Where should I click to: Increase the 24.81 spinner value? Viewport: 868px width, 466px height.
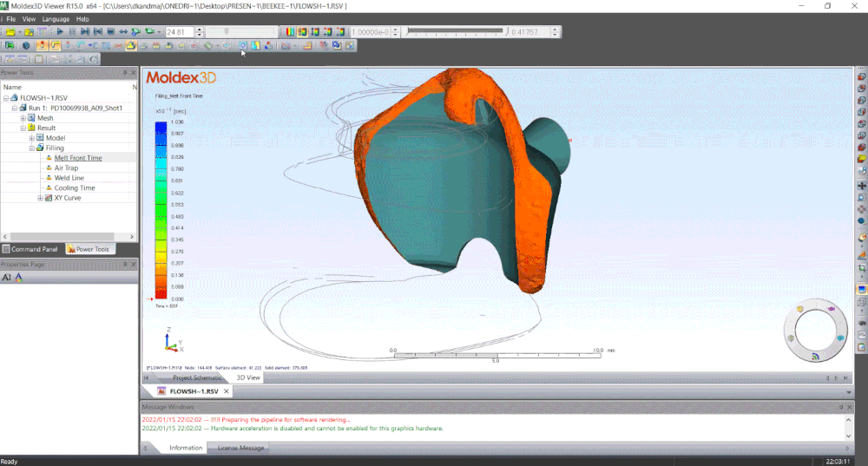click(x=200, y=30)
